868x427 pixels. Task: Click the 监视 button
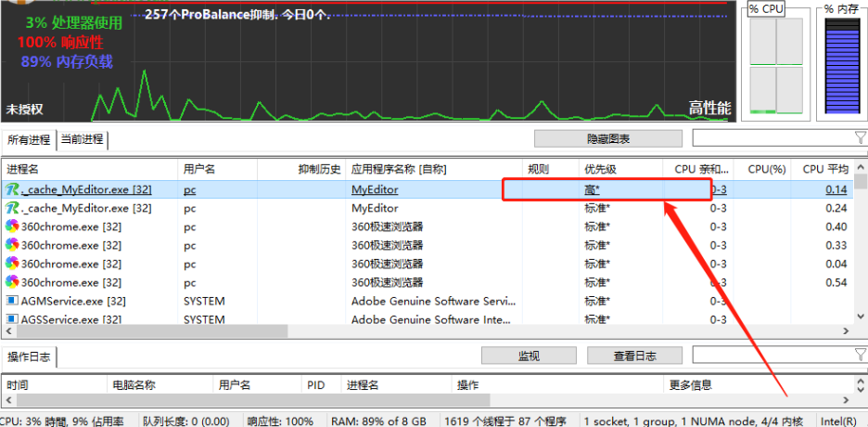[529, 356]
